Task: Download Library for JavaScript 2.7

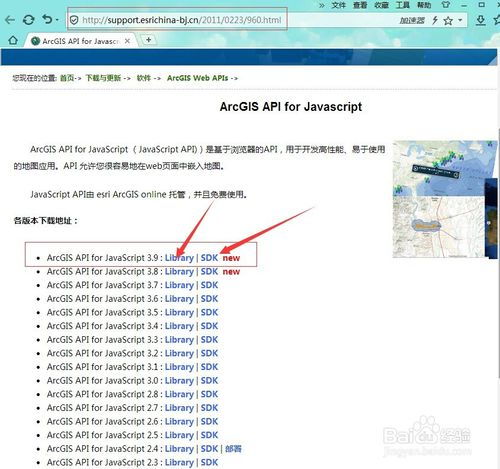Action: coord(179,408)
